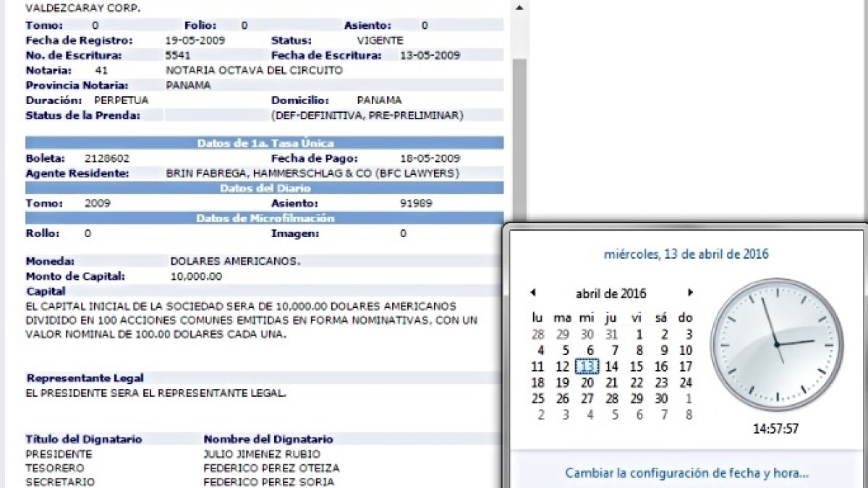
Task: Select highlighted day 13 in calendar
Action: [587, 367]
